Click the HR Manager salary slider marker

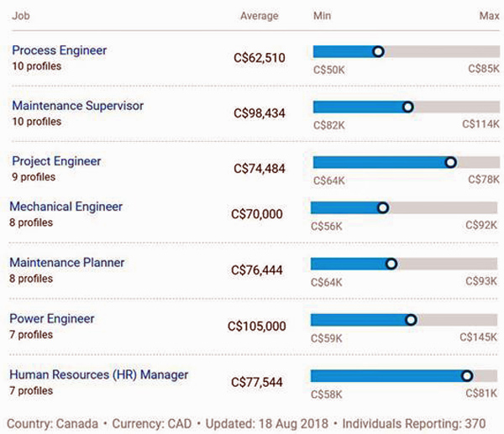pyautogui.click(x=467, y=376)
